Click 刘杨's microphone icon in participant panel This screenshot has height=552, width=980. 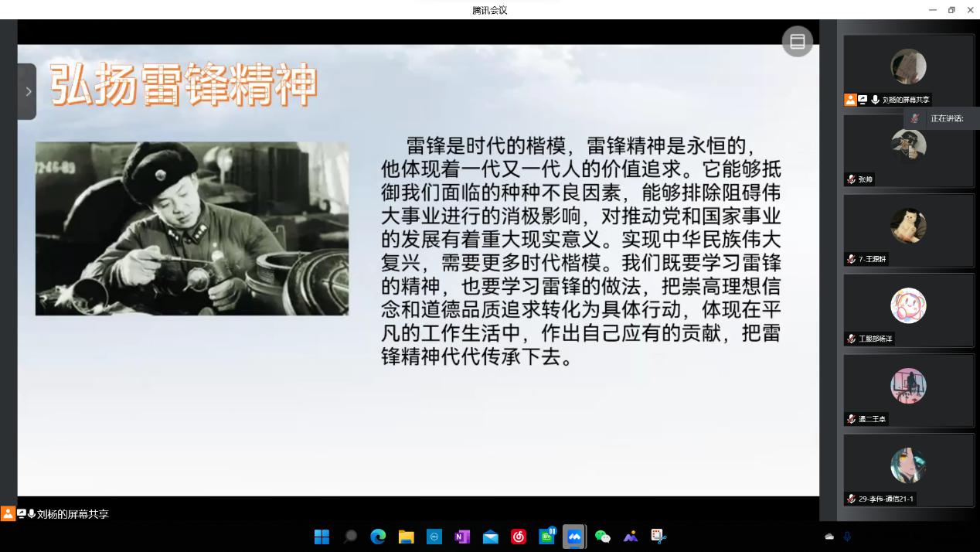[x=875, y=100]
